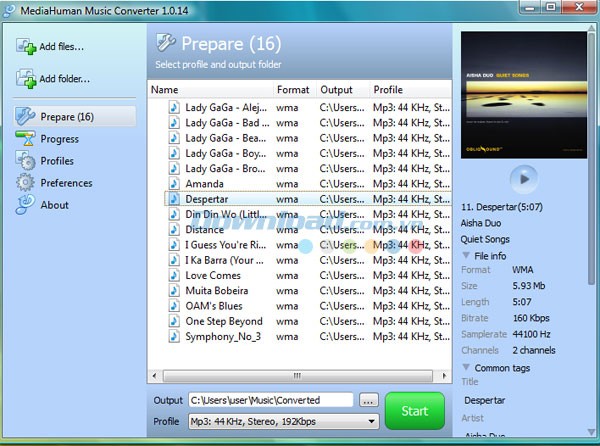Click the Quiet Songs album cover
The image size is (600, 446).
[524, 95]
